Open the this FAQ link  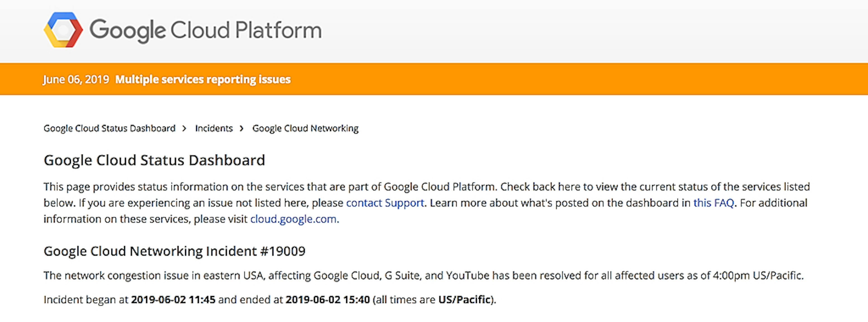(x=713, y=203)
